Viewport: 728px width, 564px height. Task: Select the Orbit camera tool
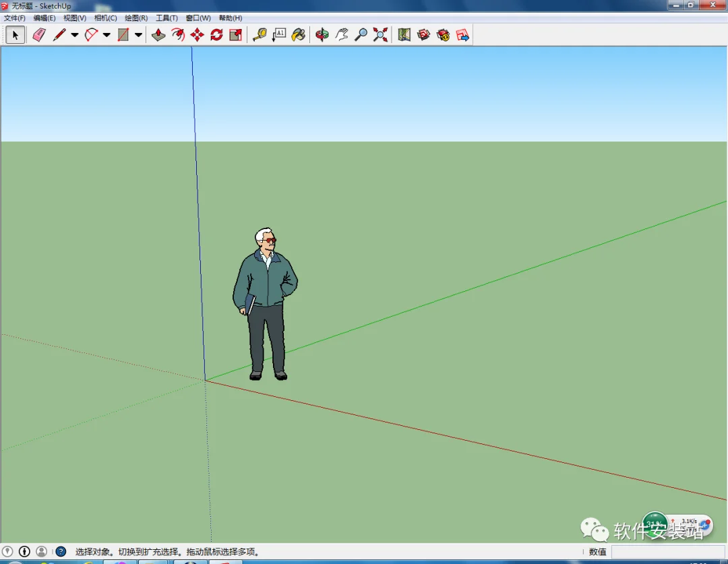click(x=322, y=35)
